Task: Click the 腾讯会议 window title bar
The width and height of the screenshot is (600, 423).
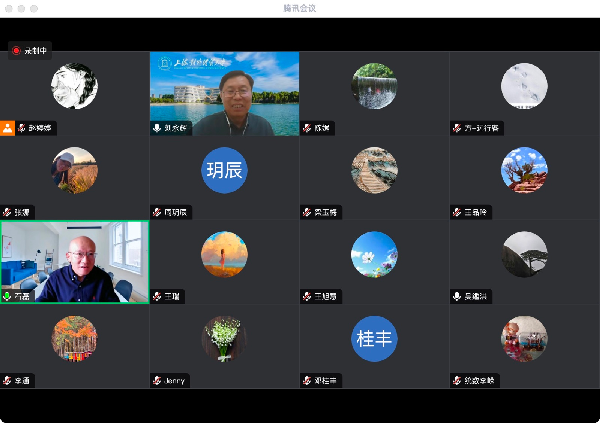Action: [x=300, y=8]
